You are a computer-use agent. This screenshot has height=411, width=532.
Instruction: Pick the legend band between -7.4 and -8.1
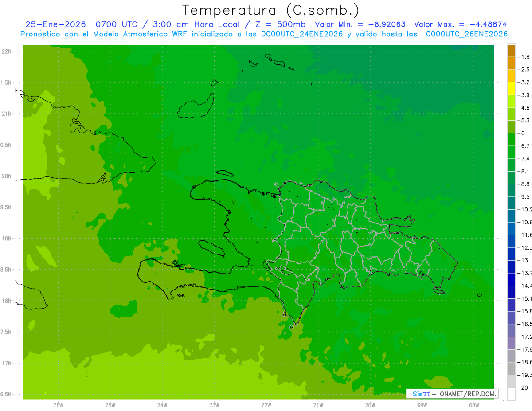click(x=511, y=165)
